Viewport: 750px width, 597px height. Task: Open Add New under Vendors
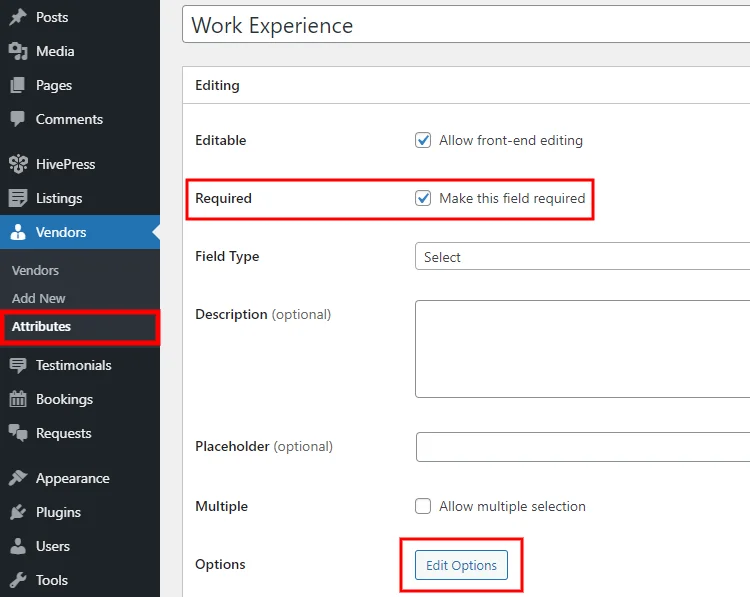[x=39, y=298]
